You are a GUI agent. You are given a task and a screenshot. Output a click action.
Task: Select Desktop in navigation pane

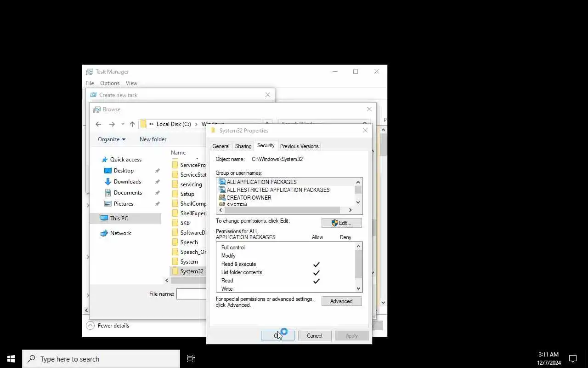(x=124, y=171)
